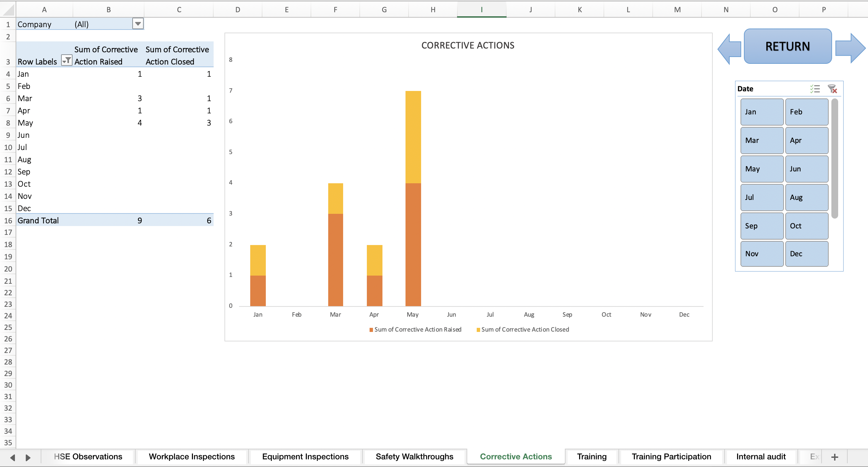Select Dec in the Date slicer

pos(807,254)
